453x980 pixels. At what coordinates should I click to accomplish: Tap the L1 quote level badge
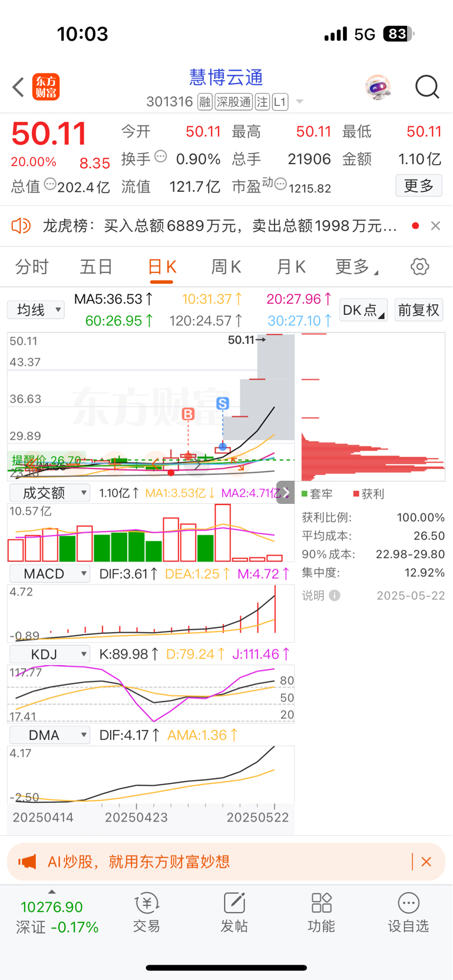click(280, 102)
